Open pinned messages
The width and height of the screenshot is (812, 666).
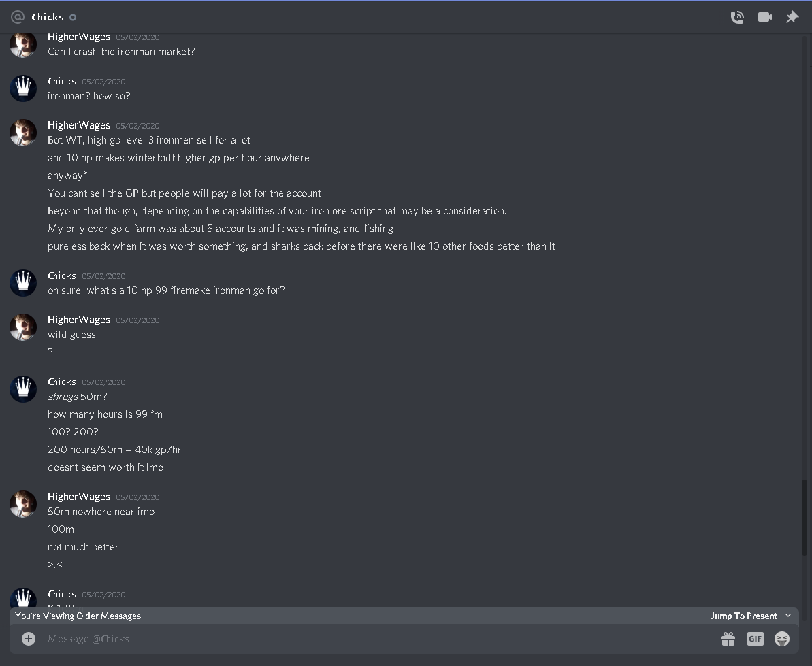(792, 17)
